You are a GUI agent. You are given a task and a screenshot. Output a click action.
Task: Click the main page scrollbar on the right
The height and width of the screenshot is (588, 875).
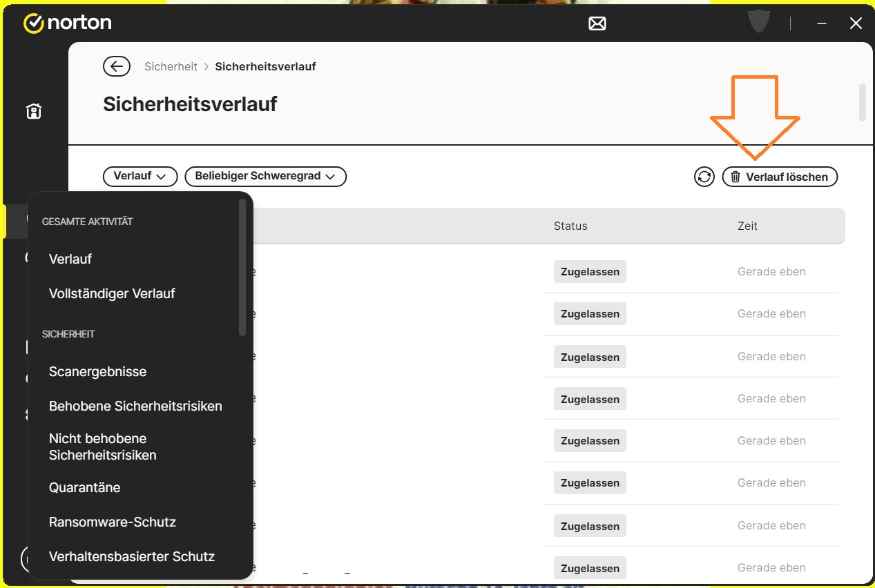tap(861, 102)
